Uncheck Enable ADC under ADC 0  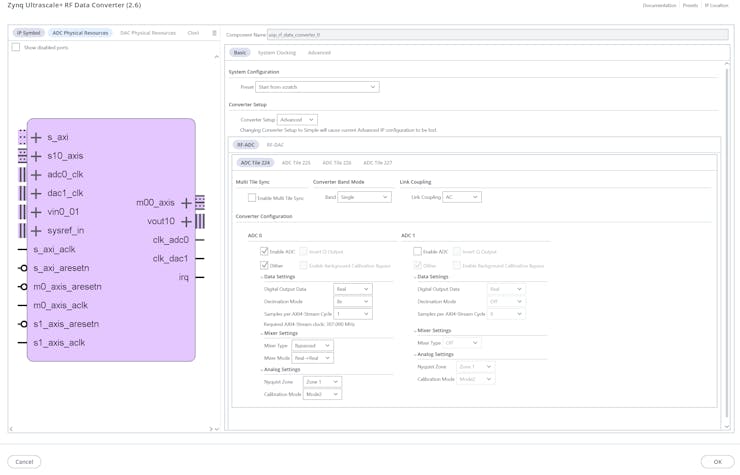click(264, 252)
